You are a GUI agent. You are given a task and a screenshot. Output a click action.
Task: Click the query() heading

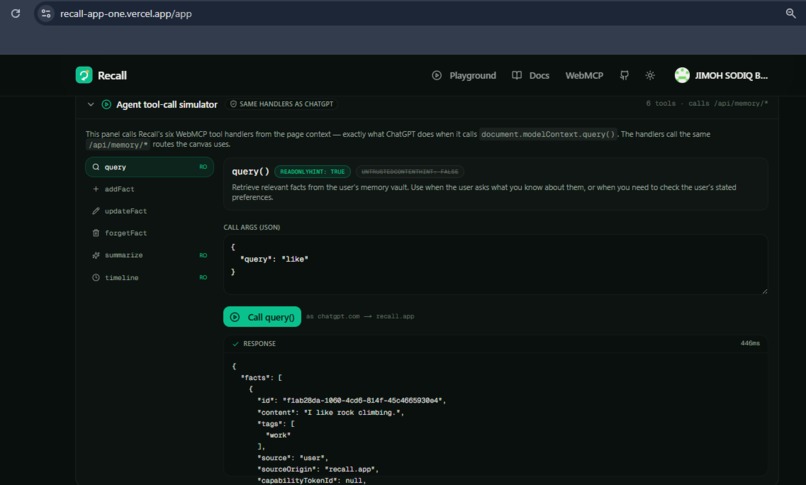(x=250, y=172)
